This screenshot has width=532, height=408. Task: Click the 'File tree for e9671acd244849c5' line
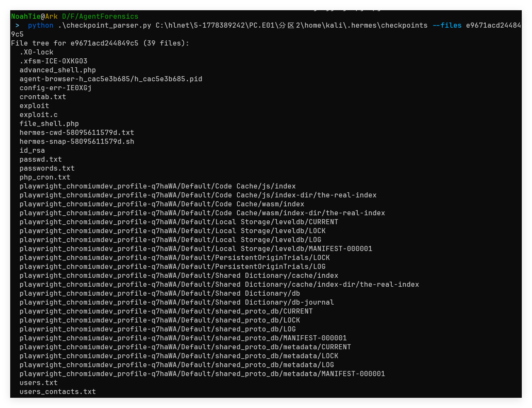click(100, 43)
